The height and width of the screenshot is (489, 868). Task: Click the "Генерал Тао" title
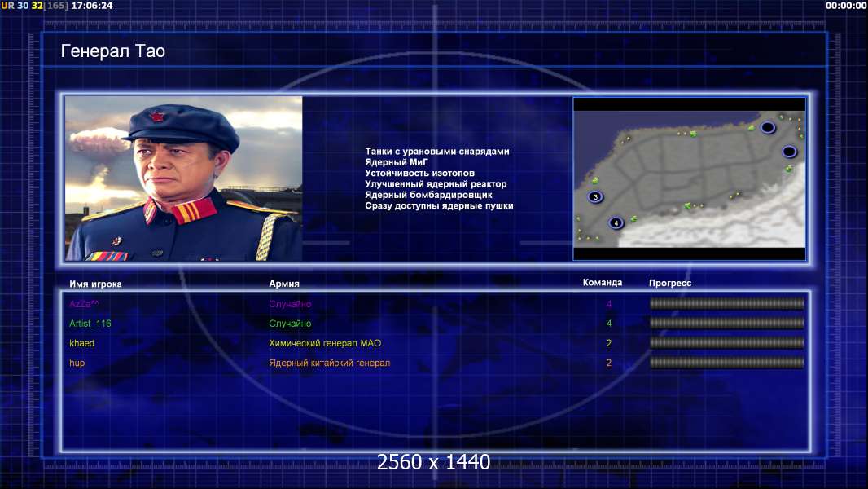pos(113,51)
